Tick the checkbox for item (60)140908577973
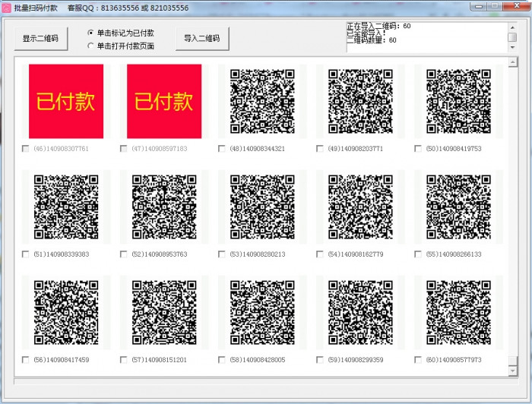This screenshot has width=532, height=404. 418,360
